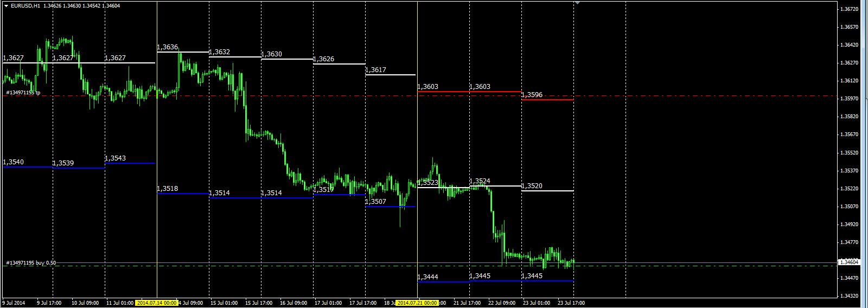Click the 16 Jul 09:00 time label
Viewport: 868px width, 308px height.
tap(293, 303)
